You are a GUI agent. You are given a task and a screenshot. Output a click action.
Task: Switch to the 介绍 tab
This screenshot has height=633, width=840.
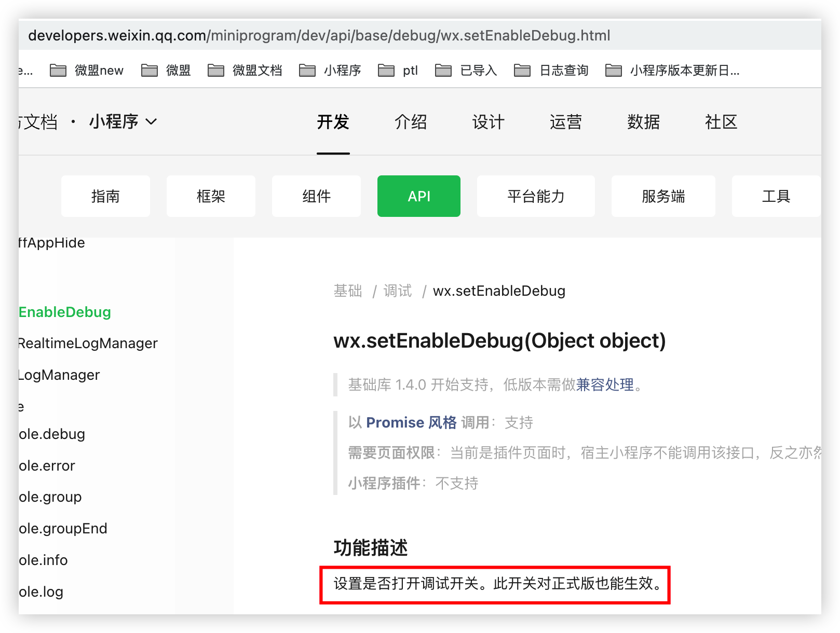(x=410, y=122)
